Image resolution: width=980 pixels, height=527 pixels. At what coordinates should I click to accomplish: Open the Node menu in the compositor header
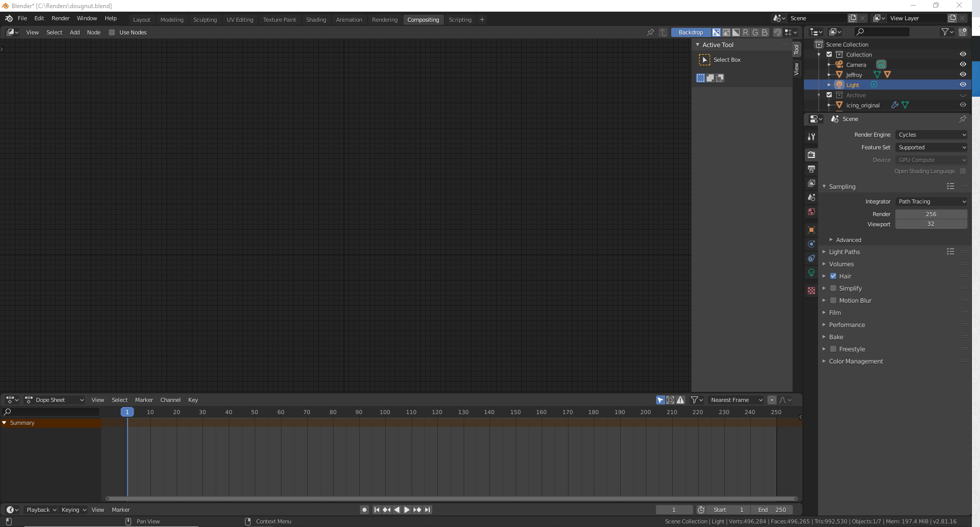click(94, 32)
